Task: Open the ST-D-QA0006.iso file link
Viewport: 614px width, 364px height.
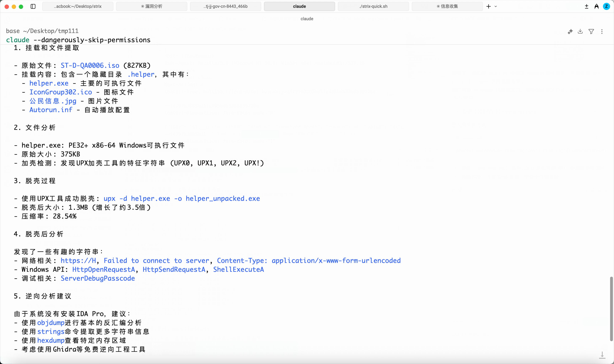Action: (90, 65)
